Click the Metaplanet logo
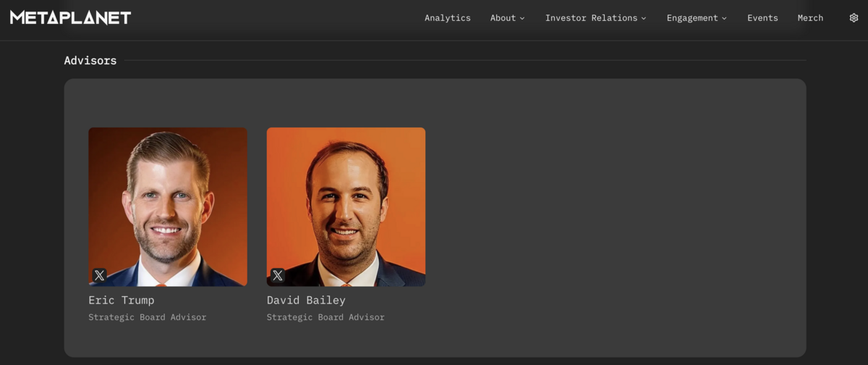Image resolution: width=868 pixels, height=365 pixels. click(70, 17)
